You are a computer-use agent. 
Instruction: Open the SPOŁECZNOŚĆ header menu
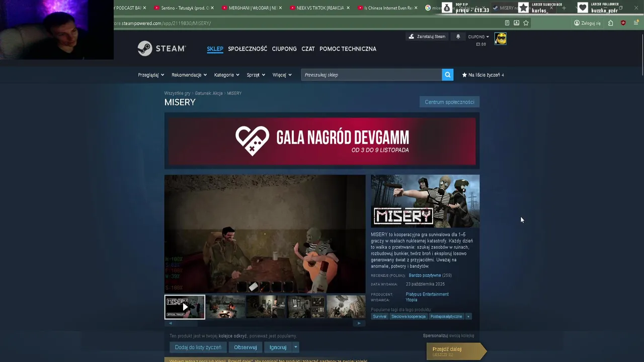[x=248, y=49]
